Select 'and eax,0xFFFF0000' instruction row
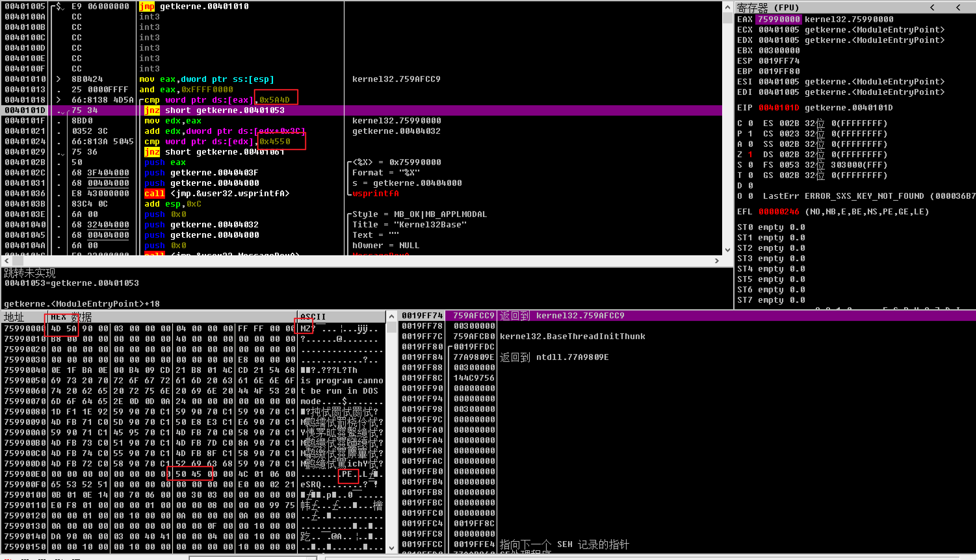The height and width of the screenshot is (560, 976). click(x=362, y=89)
